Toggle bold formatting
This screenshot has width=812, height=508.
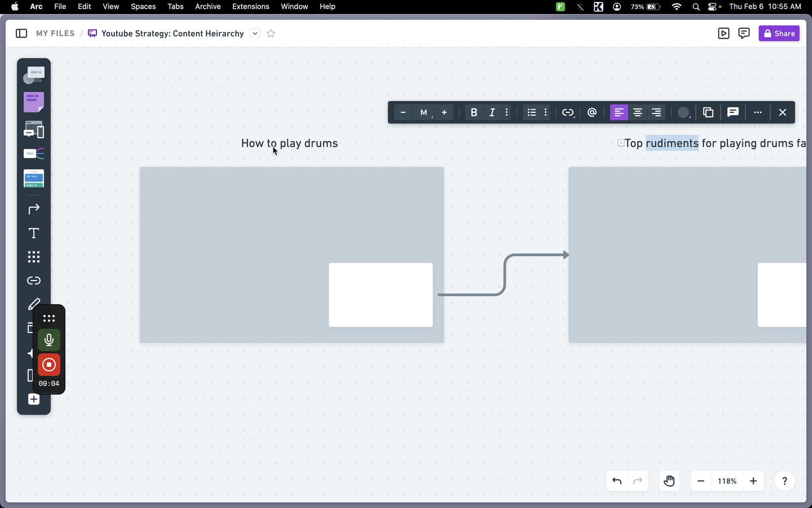(x=473, y=112)
